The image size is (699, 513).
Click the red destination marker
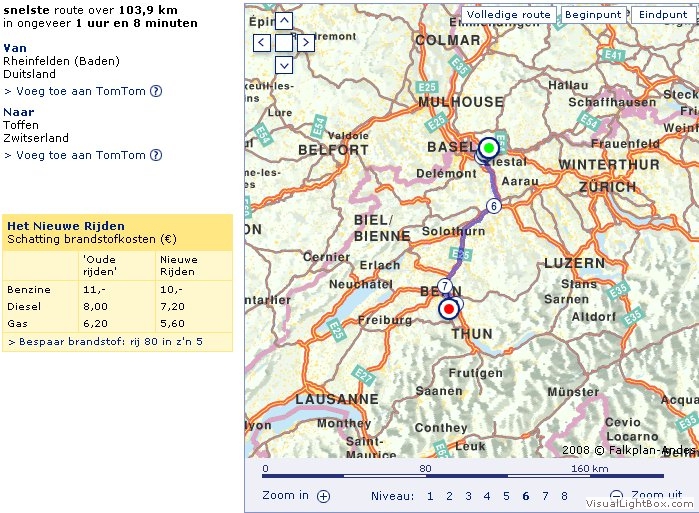tap(449, 309)
